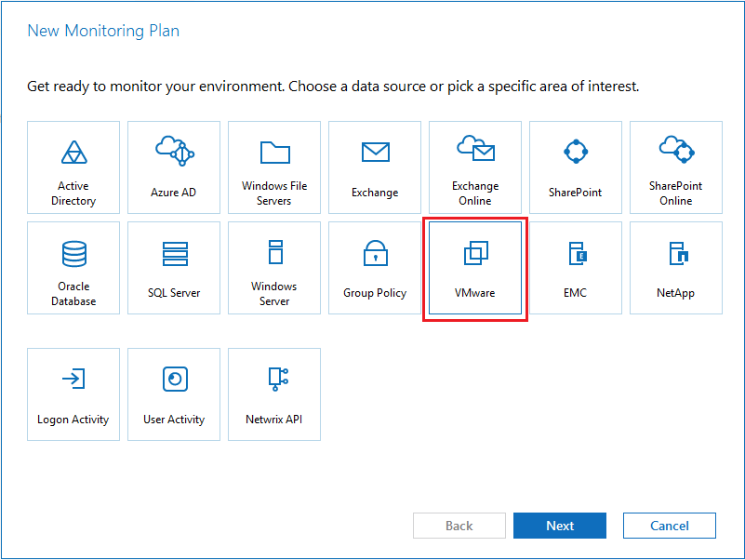
Task: Select the User Activity camera icon
Action: pyautogui.click(x=175, y=379)
